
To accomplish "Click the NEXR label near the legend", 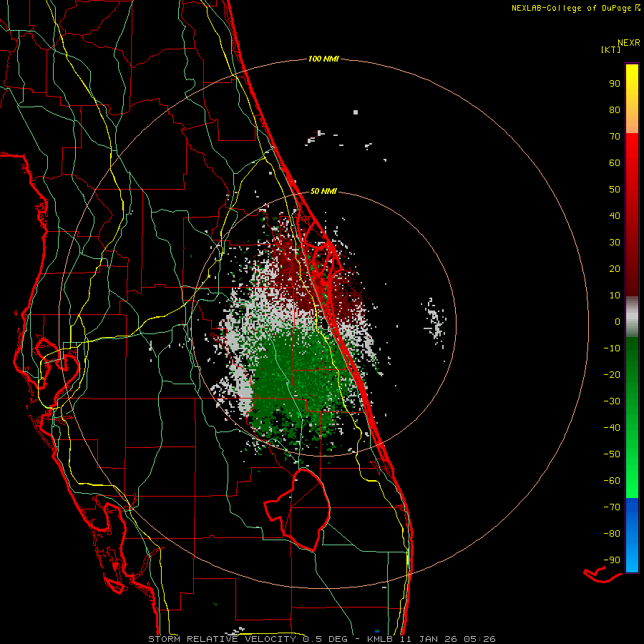I will click(x=629, y=43).
